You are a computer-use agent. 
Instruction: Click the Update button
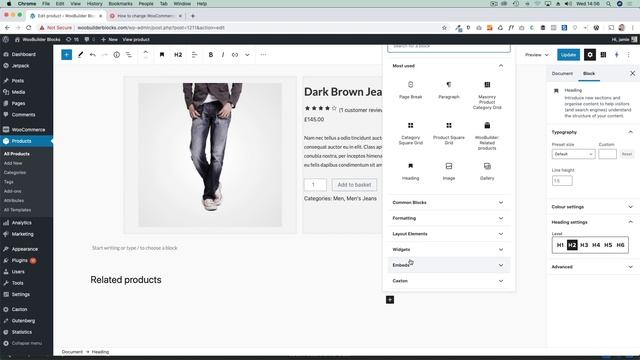tap(568, 55)
